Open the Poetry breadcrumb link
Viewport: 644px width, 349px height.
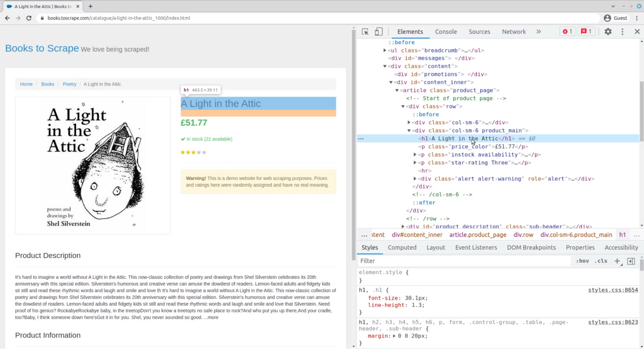pos(69,84)
